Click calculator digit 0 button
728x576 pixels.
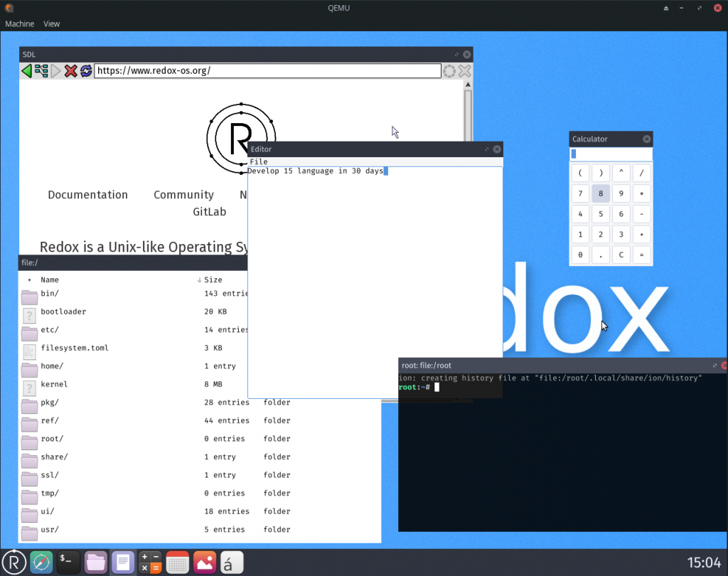click(x=580, y=255)
